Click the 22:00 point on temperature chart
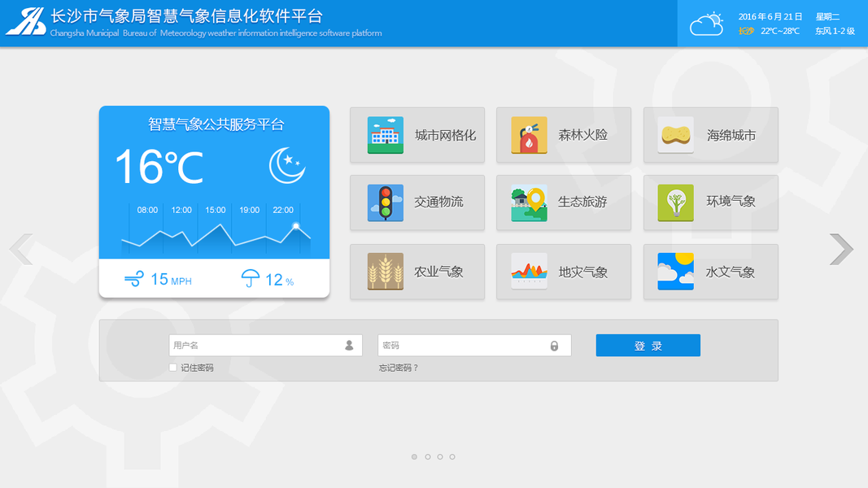Viewport: 868px width, 488px height. (296, 226)
